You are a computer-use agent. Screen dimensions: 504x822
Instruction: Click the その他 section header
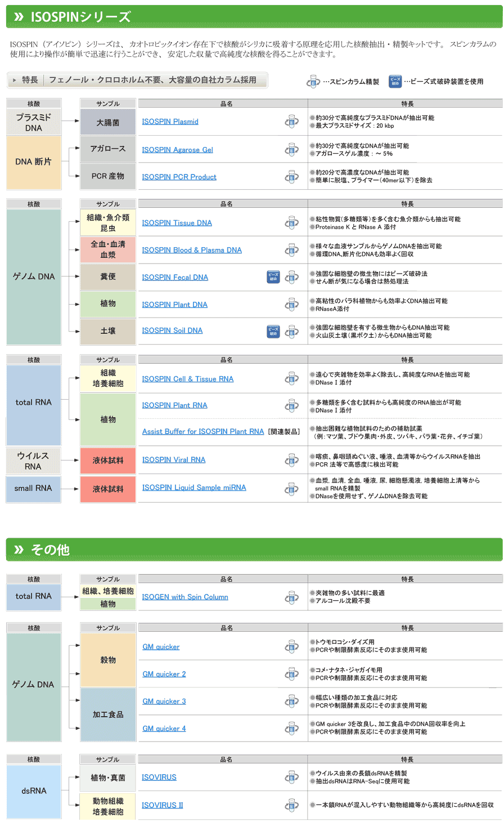pyautogui.click(x=254, y=550)
